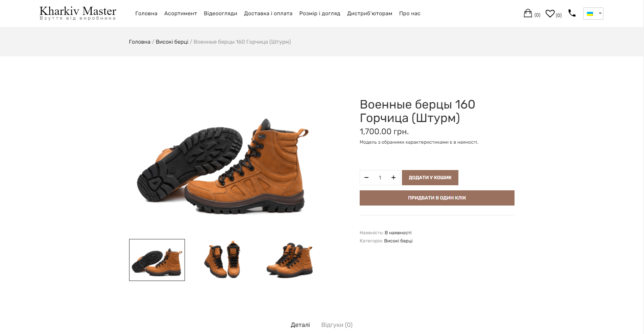Decrease quantity with the minus button
Screen dimensions: 644x334
(366, 177)
